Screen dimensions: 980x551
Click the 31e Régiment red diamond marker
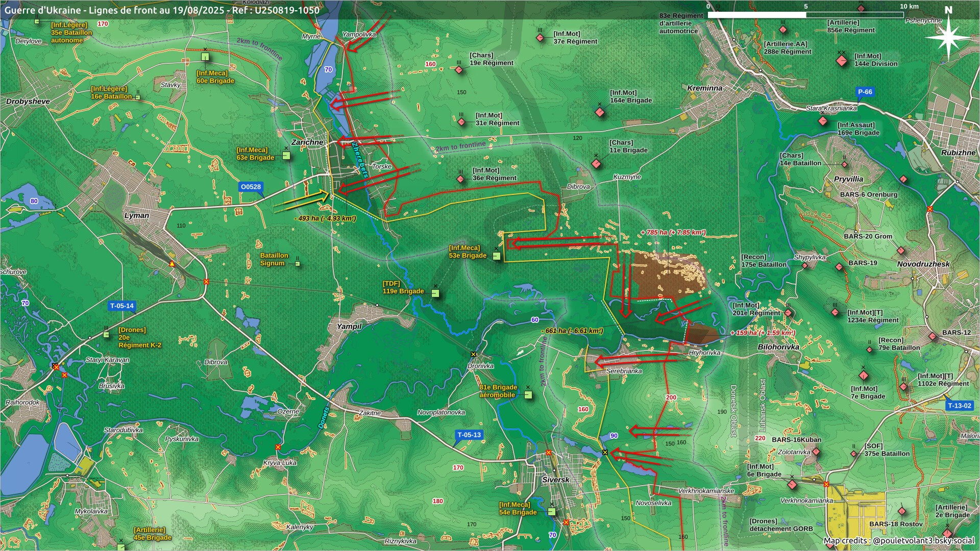coord(461,122)
